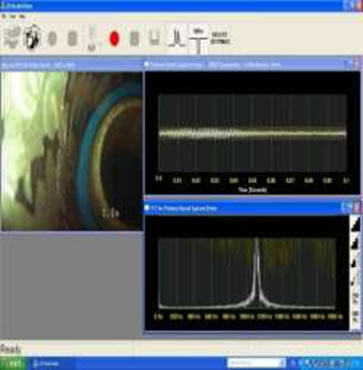Click the third, smaller triangle icon beside the spectrum
The image size is (363, 370).
[355, 262]
